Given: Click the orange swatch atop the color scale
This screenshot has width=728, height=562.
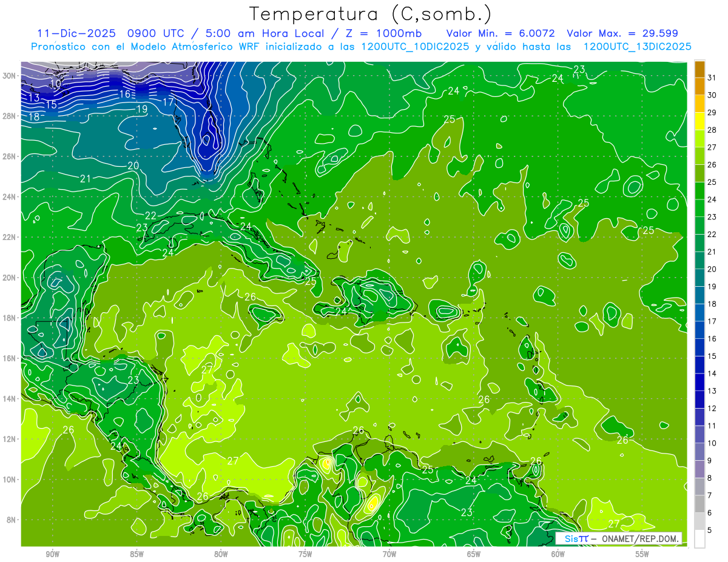Looking at the screenshot, I should point(699,69).
